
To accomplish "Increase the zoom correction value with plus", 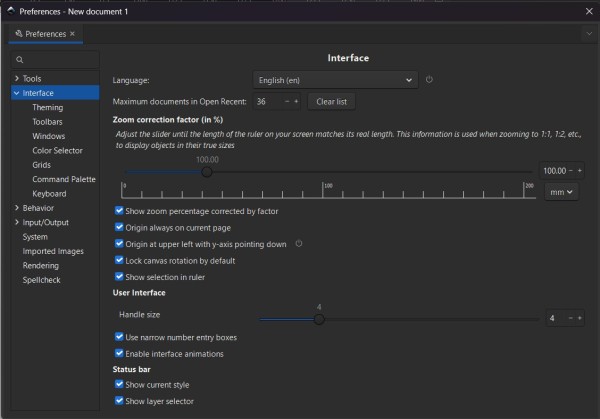I will (x=579, y=171).
